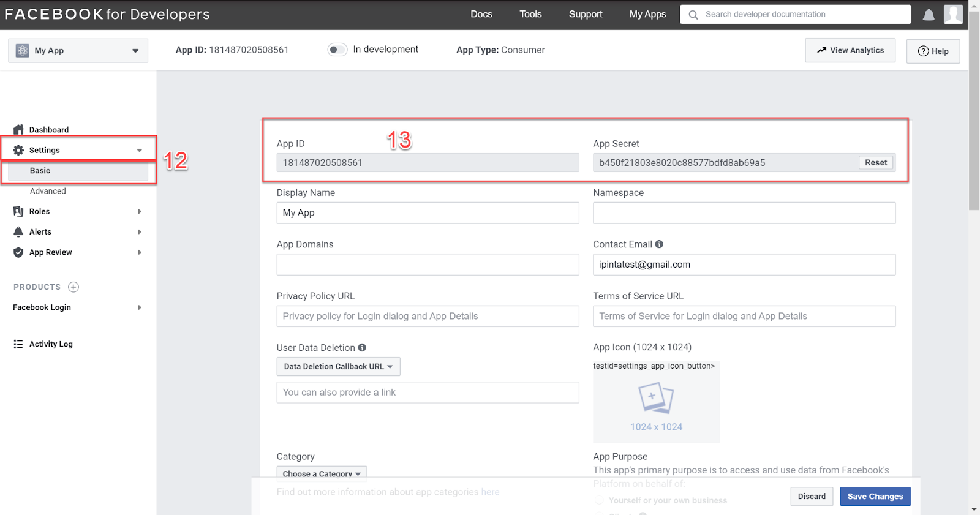980x515 pixels.
Task: Click the App Type: Consumer text
Action: pyautogui.click(x=500, y=50)
